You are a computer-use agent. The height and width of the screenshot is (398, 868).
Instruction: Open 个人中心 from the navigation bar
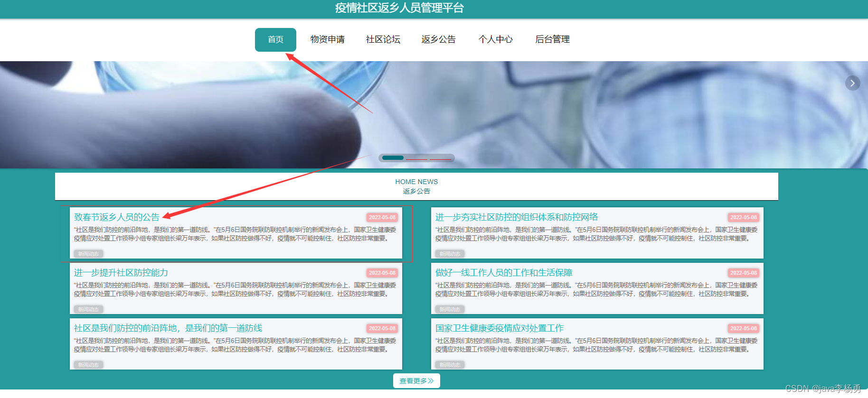(x=496, y=39)
